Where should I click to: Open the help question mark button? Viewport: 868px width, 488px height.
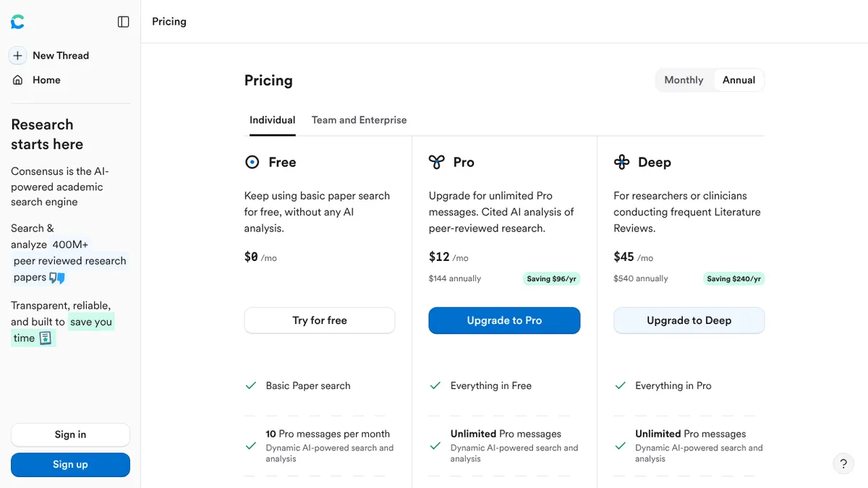coord(843,464)
